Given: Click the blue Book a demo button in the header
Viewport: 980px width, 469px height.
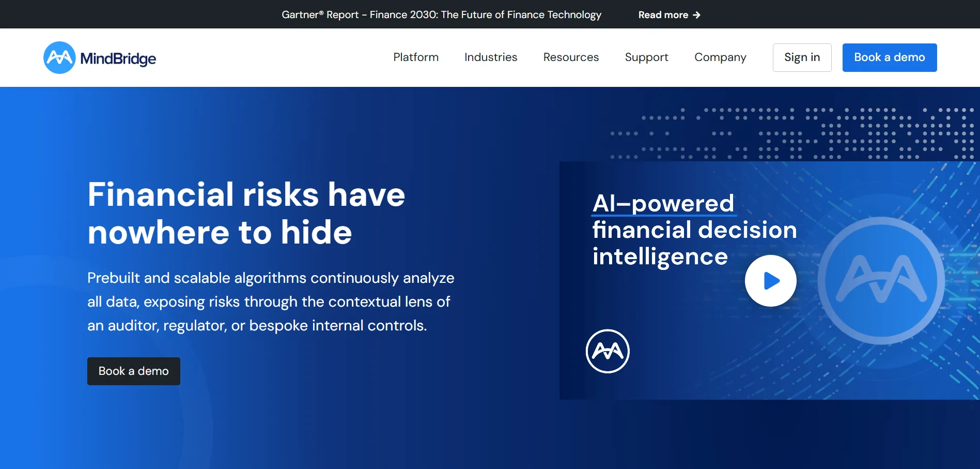Looking at the screenshot, I should point(889,57).
